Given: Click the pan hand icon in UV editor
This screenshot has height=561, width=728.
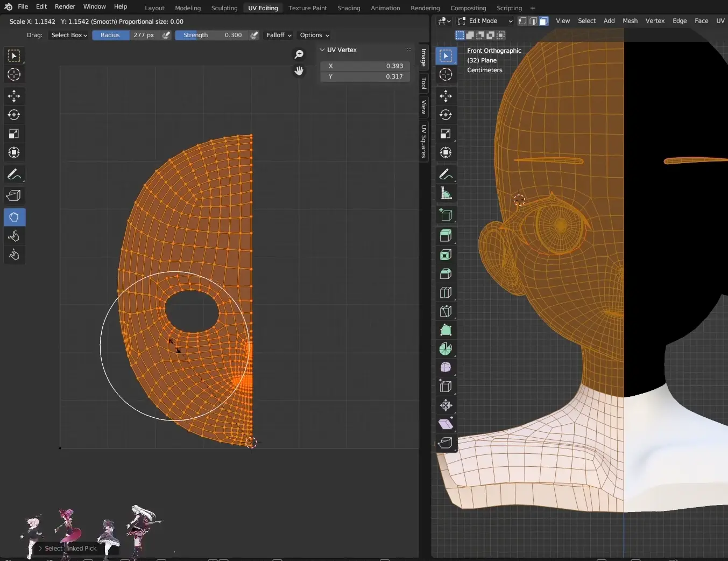Looking at the screenshot, I should coord(299,71).
